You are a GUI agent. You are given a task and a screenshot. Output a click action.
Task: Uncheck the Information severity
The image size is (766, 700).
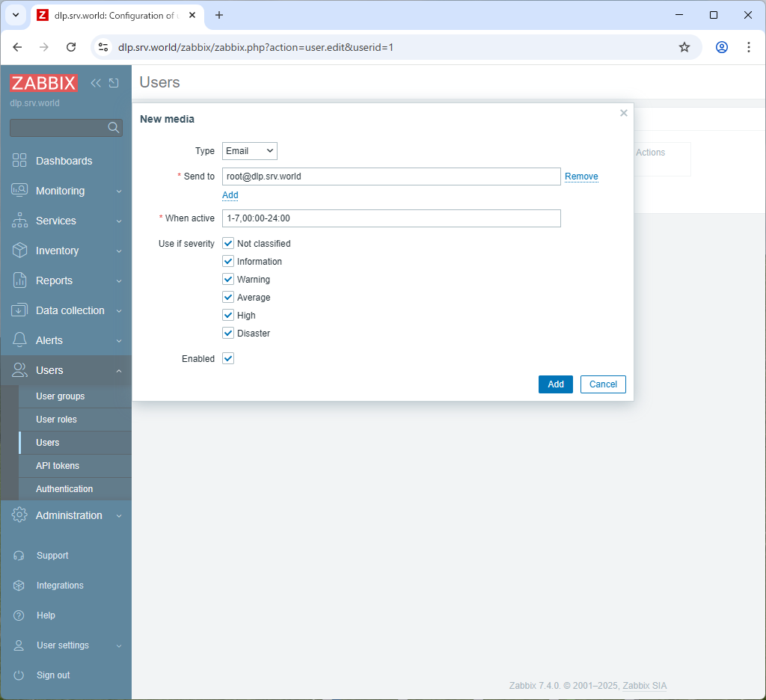click(228, 261)
